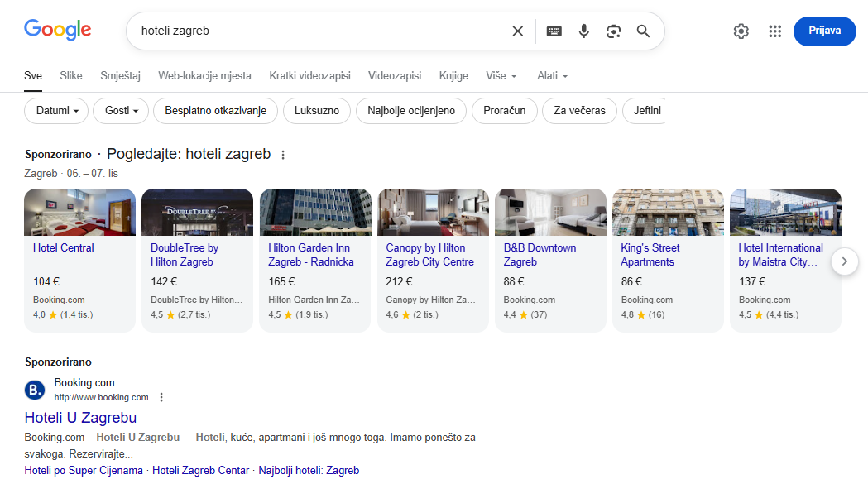Image resolution: width=868 pixels, height=484 pixels.
Task: Expand the Datumi dropdown
Action: tap(56, 111)
